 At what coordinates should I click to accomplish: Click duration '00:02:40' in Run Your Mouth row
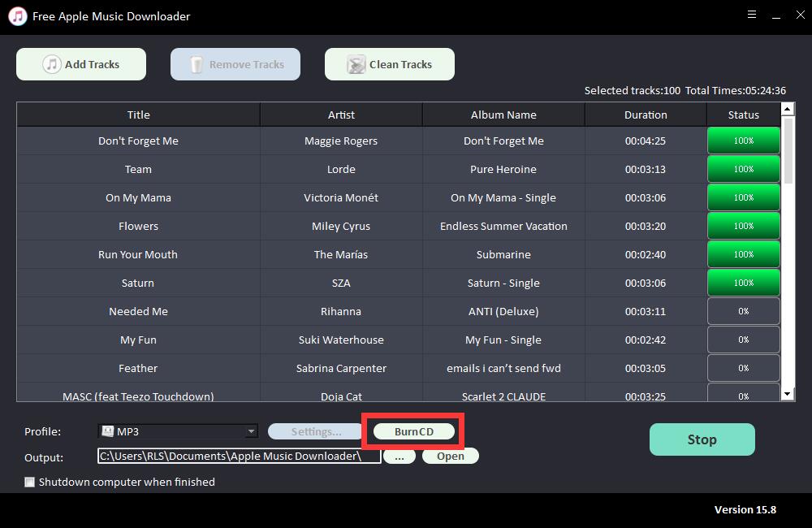click(x=646, y=255)
